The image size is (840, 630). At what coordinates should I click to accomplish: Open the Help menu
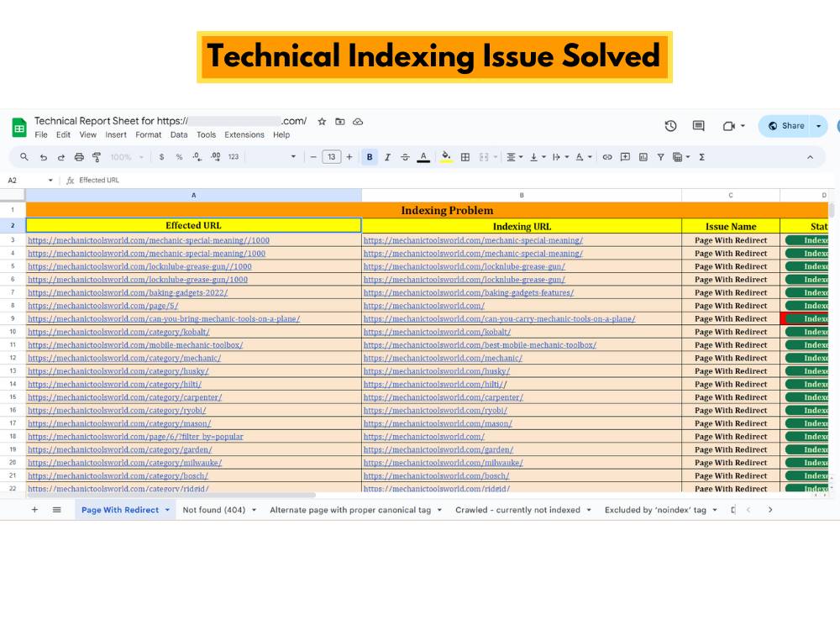click(281, 135)
